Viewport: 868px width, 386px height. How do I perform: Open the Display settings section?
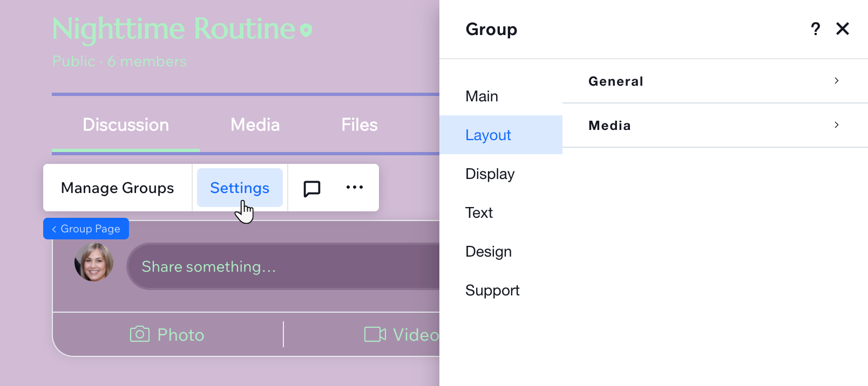(x=490, y=174)
